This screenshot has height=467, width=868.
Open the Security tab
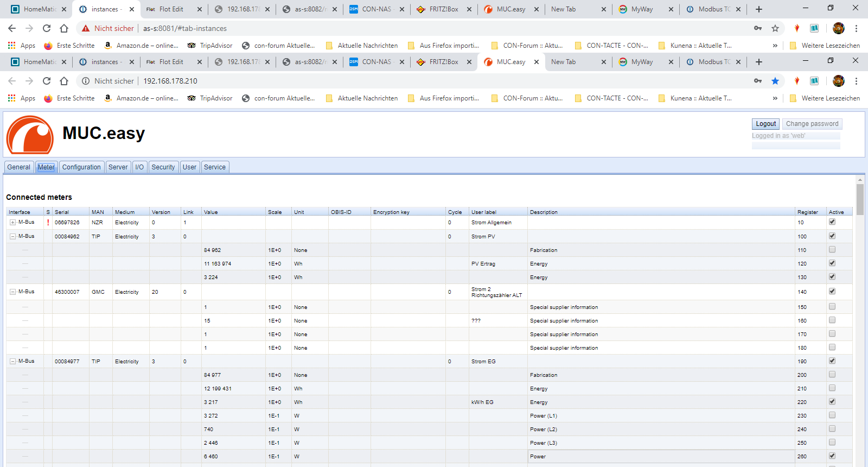point(163,167)
